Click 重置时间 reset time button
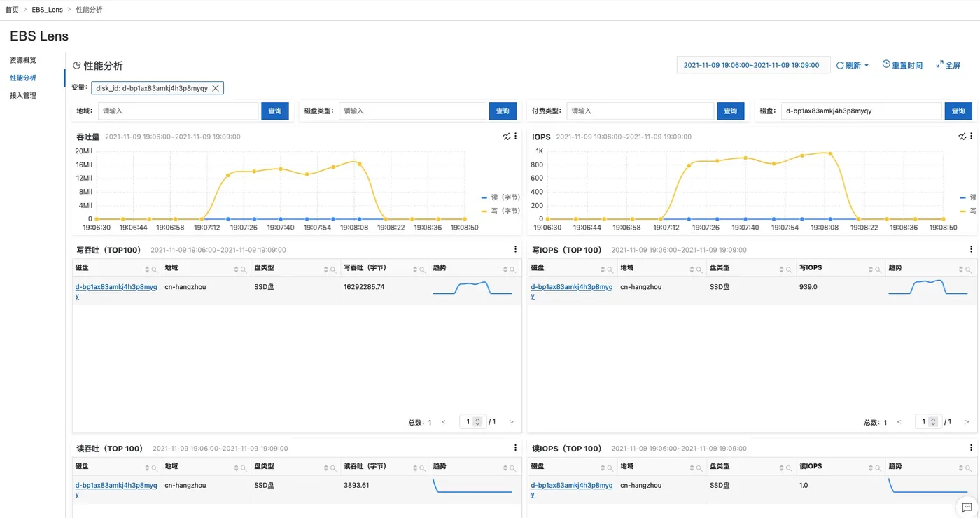Screen dimensions: 980x518 point(902,65)
